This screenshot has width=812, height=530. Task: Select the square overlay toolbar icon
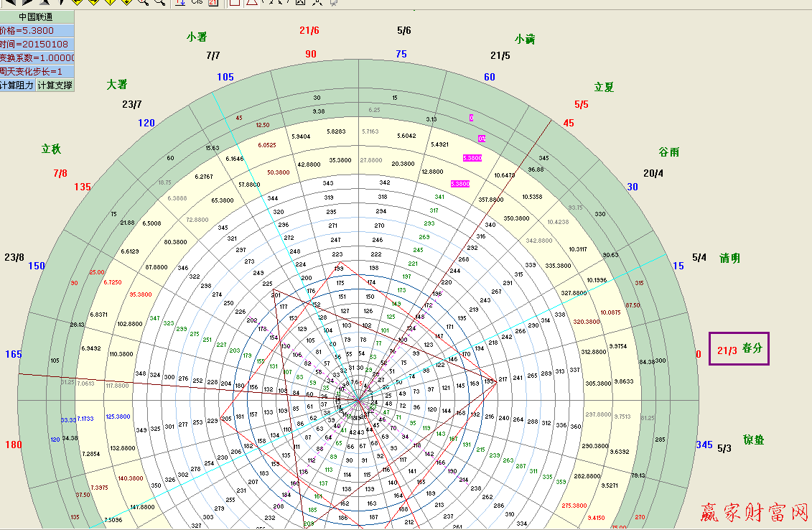[x=235, y=3]
